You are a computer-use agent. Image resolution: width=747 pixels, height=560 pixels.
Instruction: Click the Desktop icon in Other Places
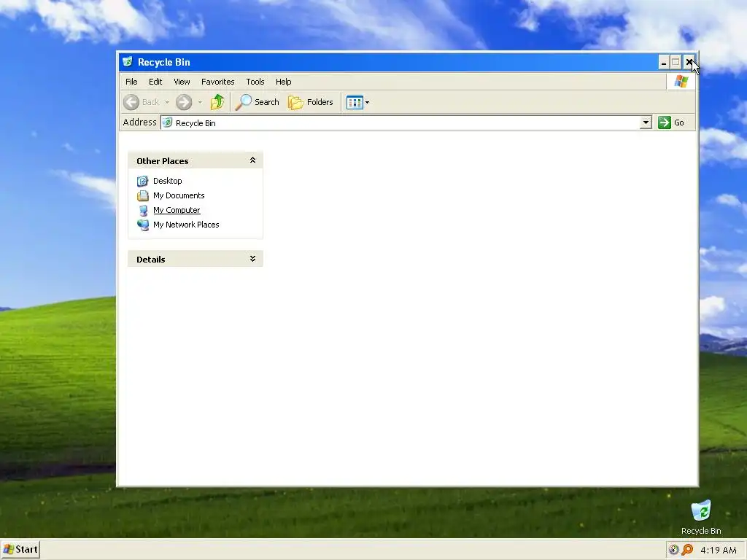pos(142,181)
